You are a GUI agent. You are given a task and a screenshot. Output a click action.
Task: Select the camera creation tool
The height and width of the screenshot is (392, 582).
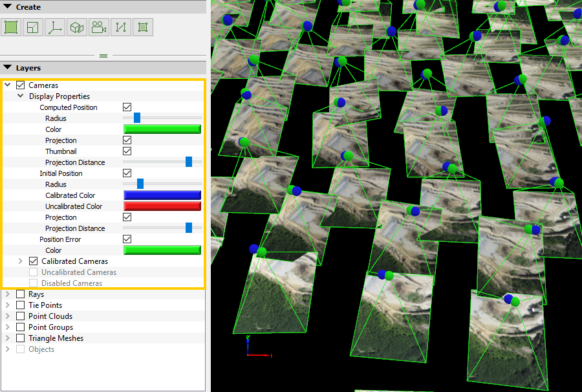(98, 27)
